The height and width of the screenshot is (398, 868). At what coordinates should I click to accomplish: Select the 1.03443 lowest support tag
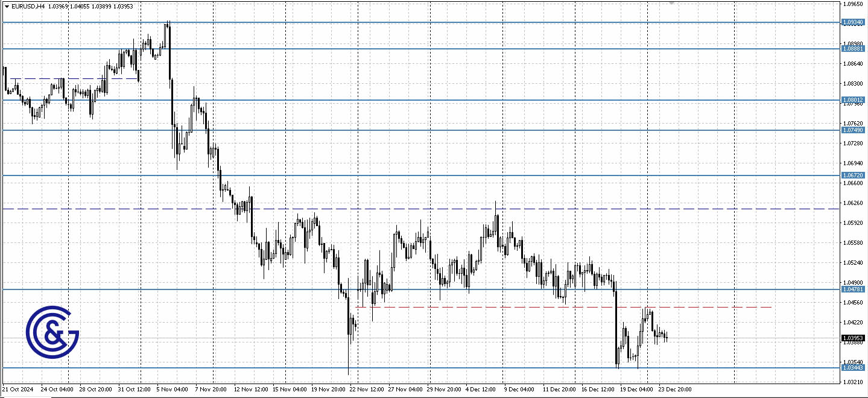[853, 367]
